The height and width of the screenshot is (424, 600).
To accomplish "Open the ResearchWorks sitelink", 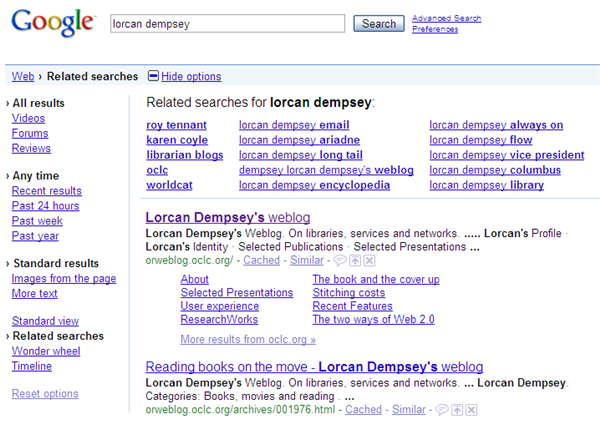I will click(x=219, y=320).
